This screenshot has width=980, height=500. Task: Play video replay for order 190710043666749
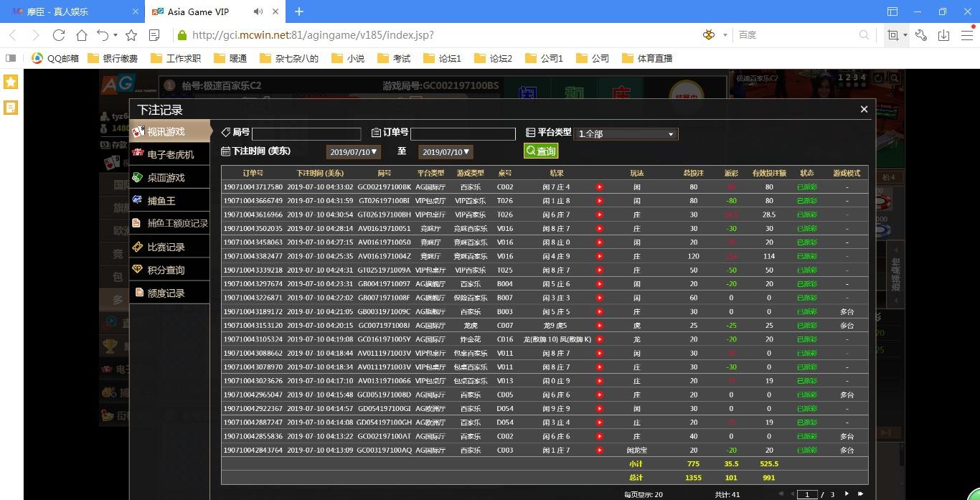[x=599, y=201]
